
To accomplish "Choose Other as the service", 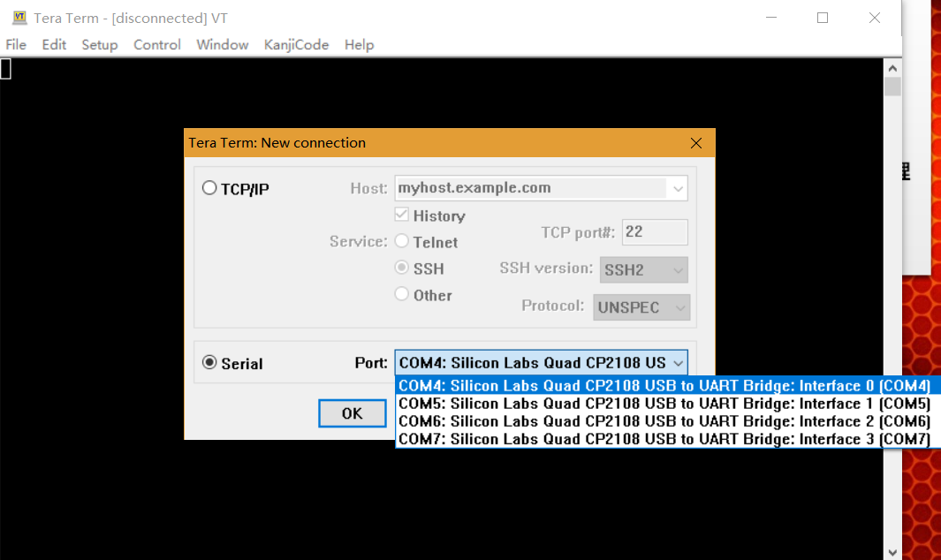I will 402,295.
